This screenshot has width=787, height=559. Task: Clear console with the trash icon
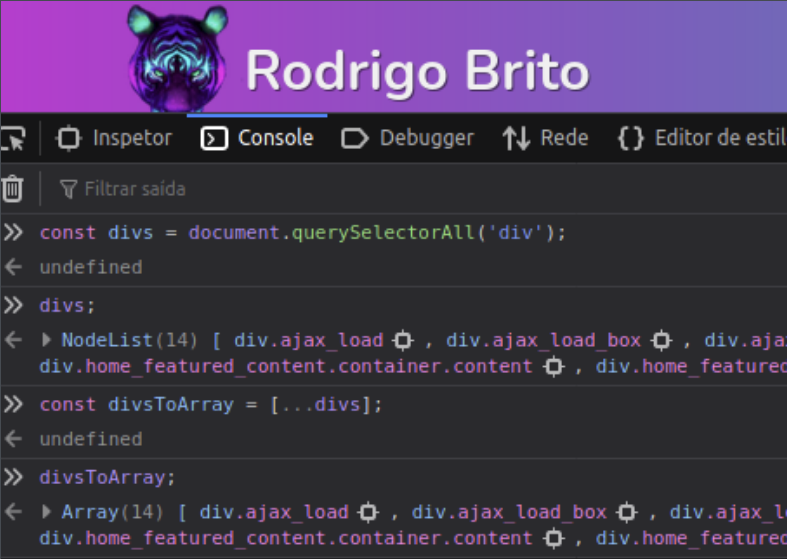[12, 188]
